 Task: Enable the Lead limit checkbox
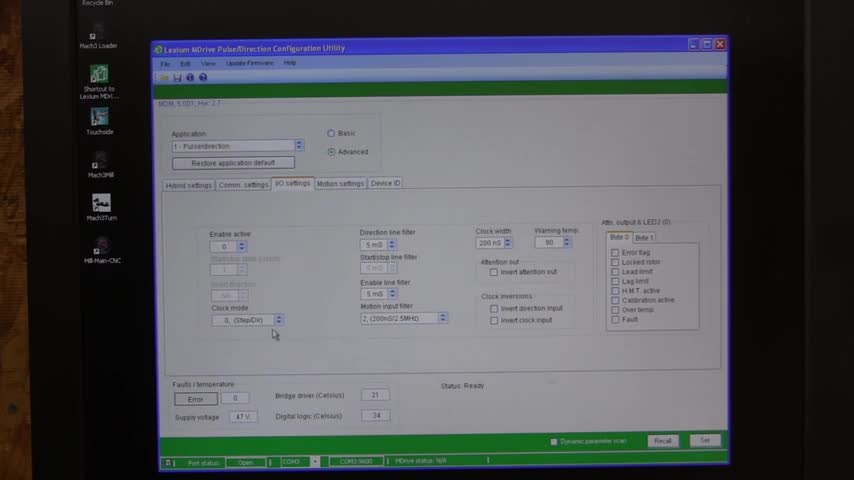[x=615, y=272]
